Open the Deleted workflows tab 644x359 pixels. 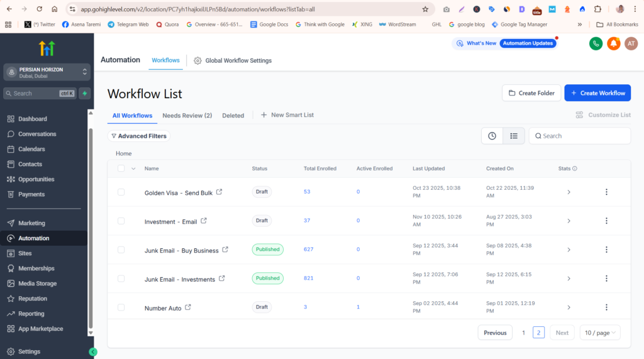pos(233,116)
